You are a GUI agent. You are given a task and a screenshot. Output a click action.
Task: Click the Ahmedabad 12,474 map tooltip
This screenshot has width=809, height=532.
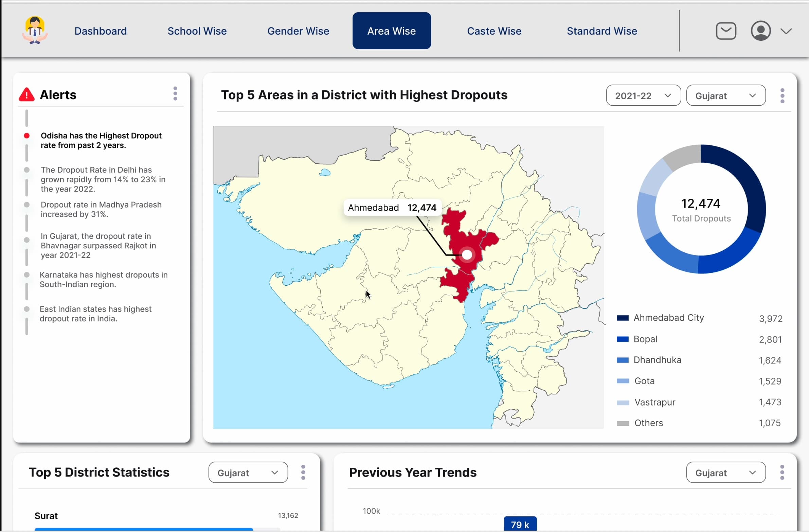[392, 207]
